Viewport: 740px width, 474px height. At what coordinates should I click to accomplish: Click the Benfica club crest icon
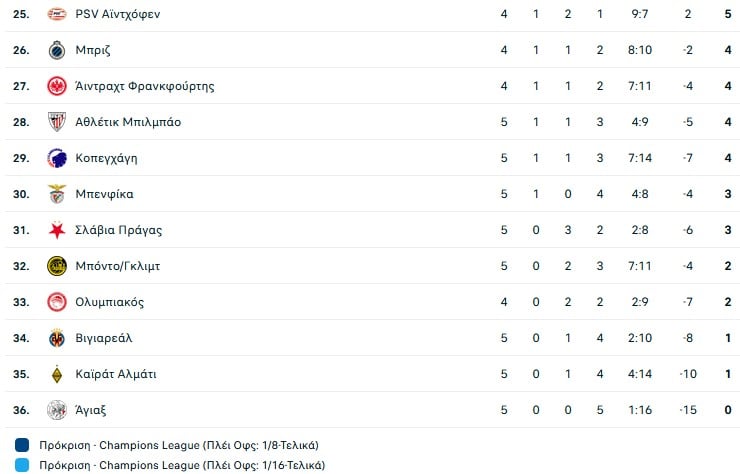pos(57,194)
